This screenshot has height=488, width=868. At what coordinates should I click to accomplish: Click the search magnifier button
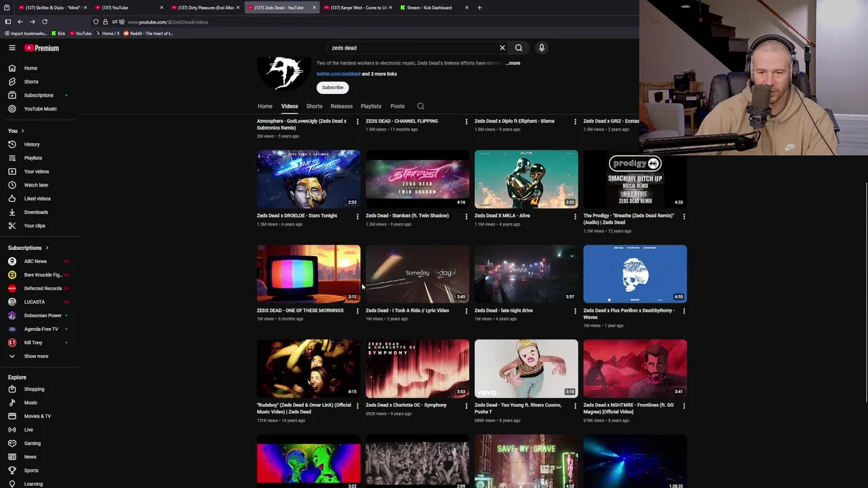(x=519, y=48)
